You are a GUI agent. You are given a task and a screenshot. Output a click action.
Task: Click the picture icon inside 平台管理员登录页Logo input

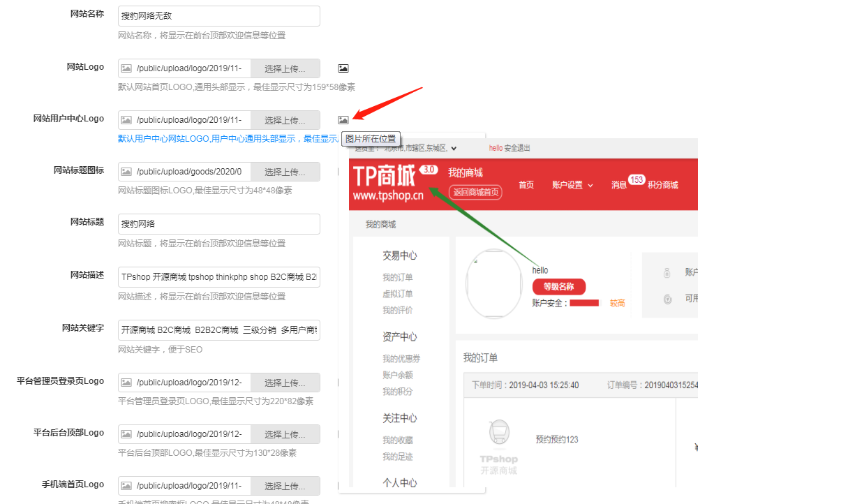coord(126,382)
